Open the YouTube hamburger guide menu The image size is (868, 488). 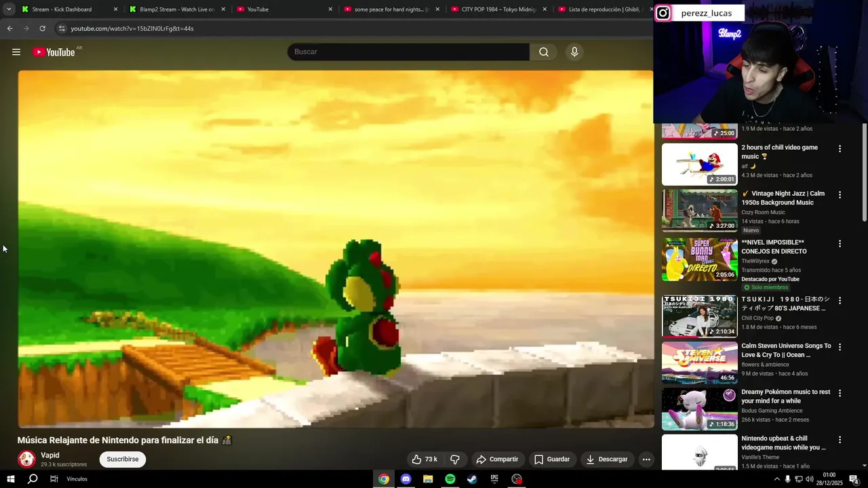point(16,52)
